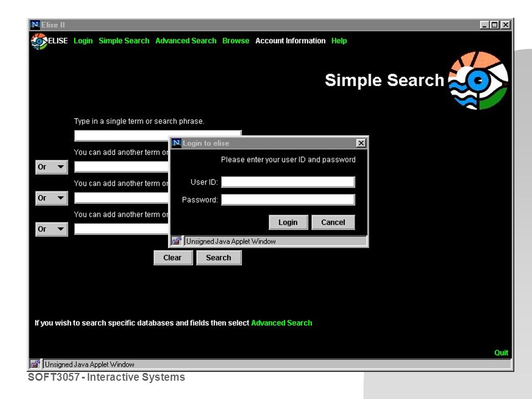Viewport: 532px width, 399px height.
Task: Minimize the Elise II window
Action: pyautogui.click(x=484, y=25)
